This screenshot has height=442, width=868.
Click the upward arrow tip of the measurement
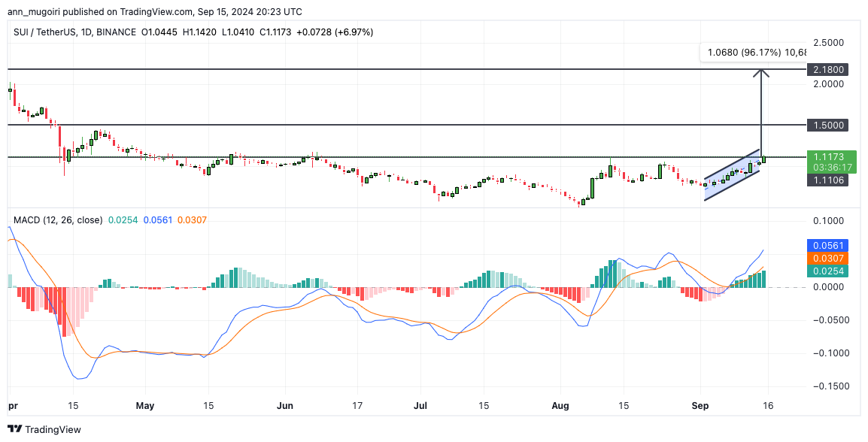click(762, 71)
